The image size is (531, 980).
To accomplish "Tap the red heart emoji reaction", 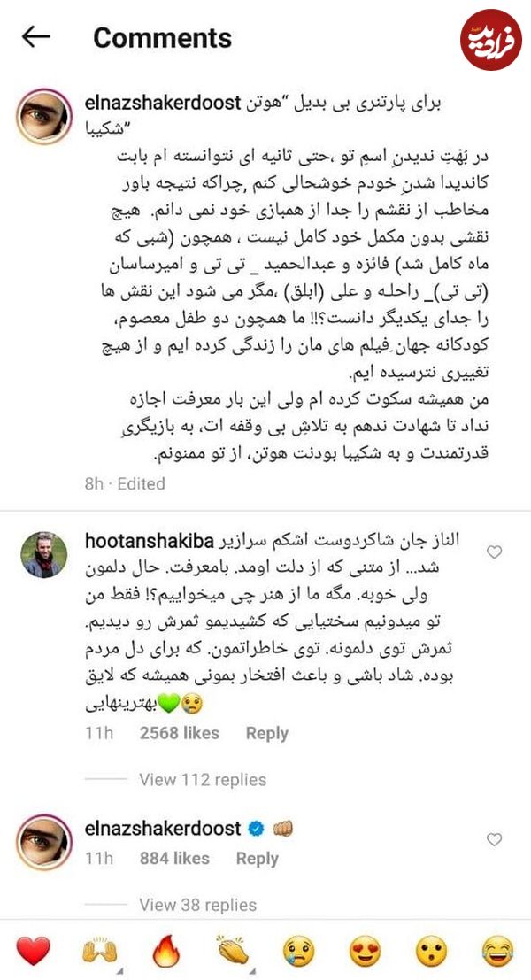I will (x=32, y=952).
